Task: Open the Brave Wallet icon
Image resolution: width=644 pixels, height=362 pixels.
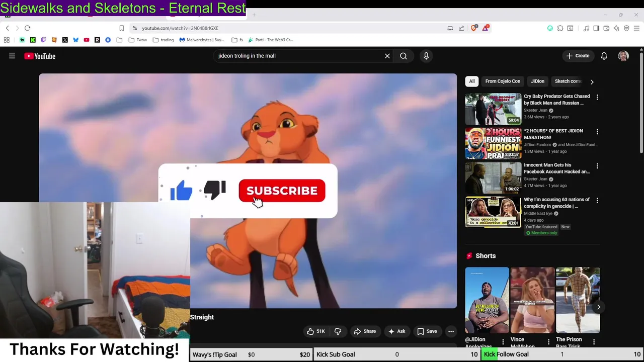Action: 606,28
